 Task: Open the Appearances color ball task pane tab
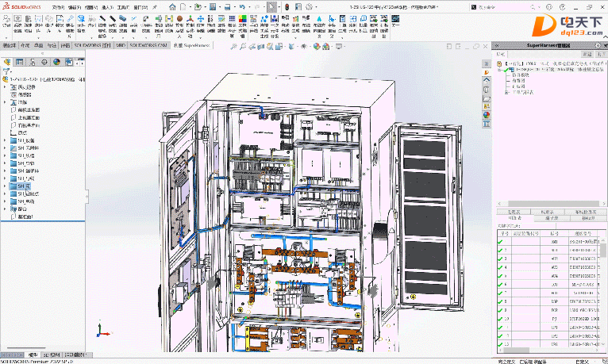tap(487, 115)
